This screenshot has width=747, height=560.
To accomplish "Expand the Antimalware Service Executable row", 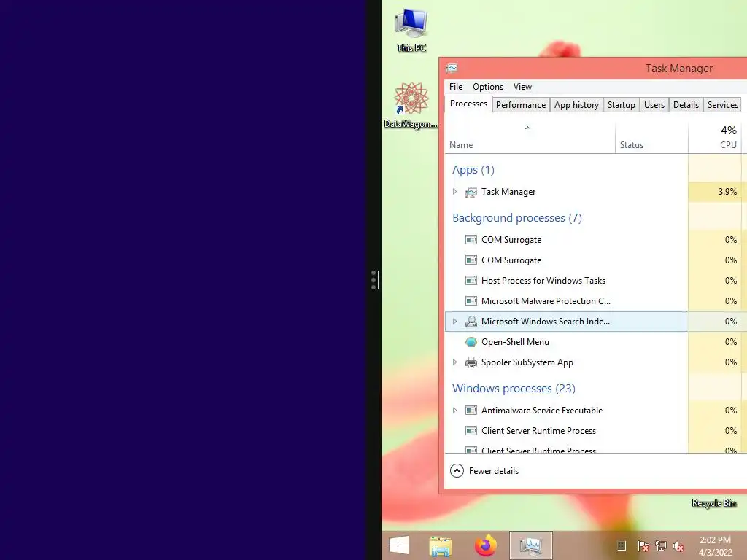I will tap(455, 410).
